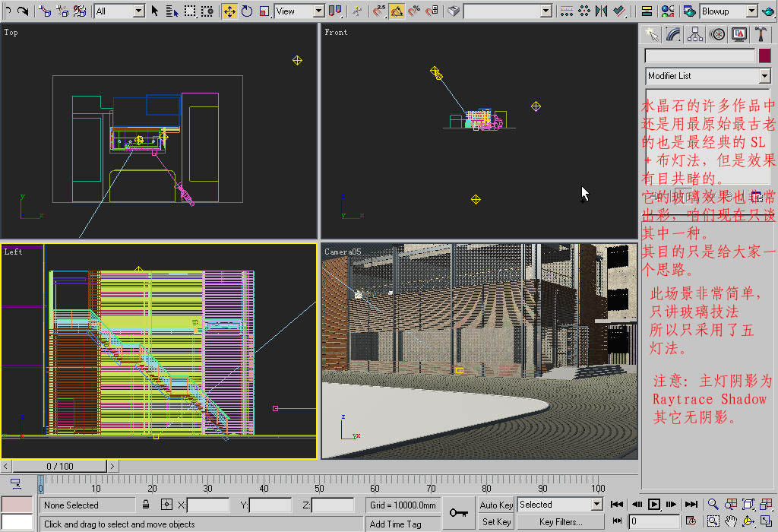This screenshot has width=778, height=532.
Task: Click the Use Pivot Point Center icon
Action: (335, 11)
